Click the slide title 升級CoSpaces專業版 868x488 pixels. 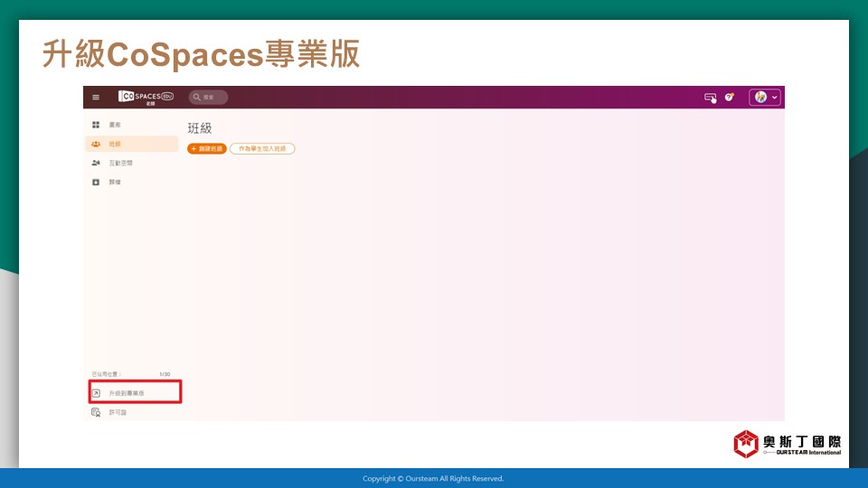[x=202, y=53]
